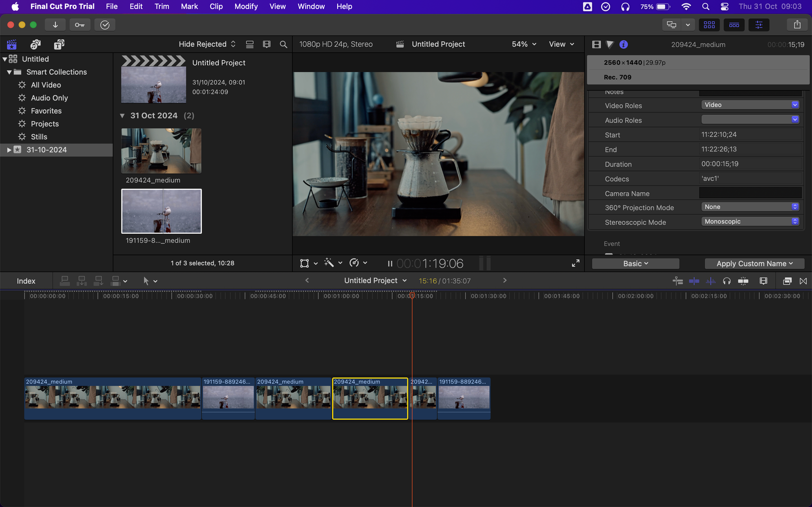
Task: Click the Index button
Action: coord(26,281)
